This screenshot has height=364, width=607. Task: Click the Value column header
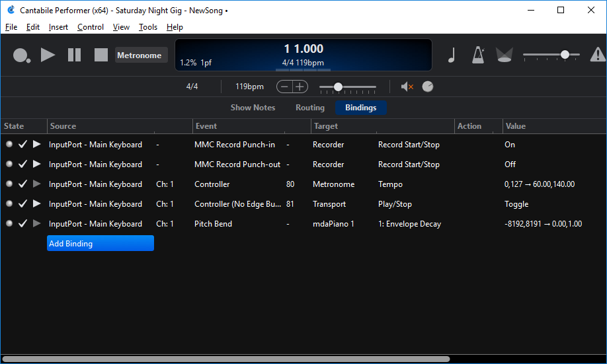[554, 126]
